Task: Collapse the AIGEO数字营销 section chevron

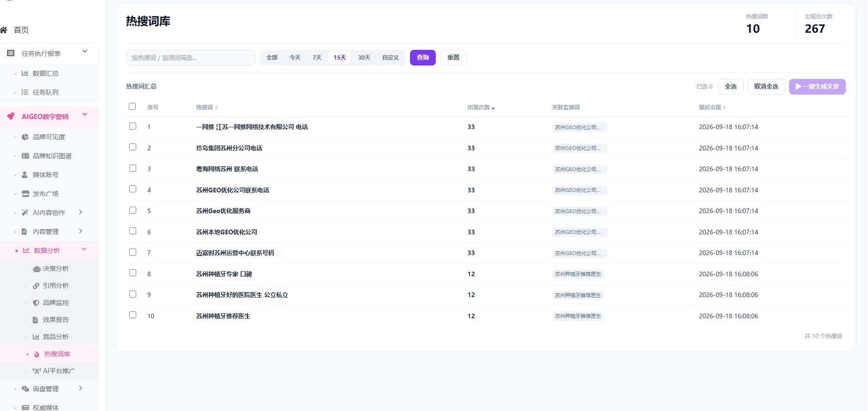Action: (85, 114)
